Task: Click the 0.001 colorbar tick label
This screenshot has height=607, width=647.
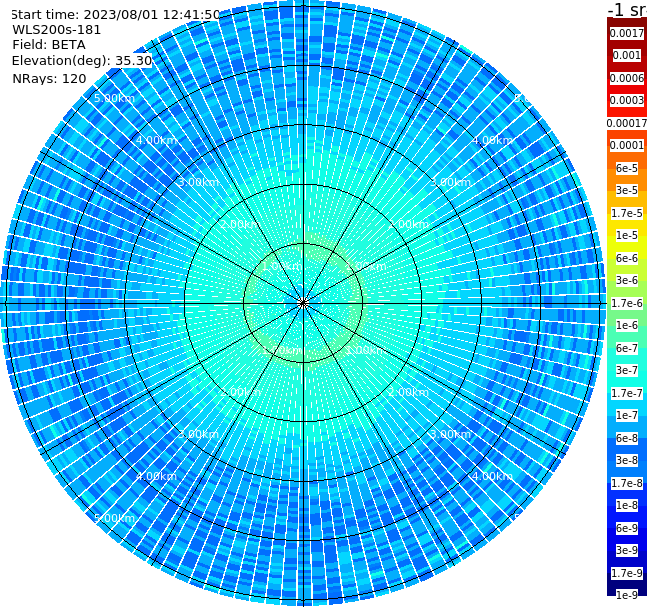Action: tap(627, 55)
